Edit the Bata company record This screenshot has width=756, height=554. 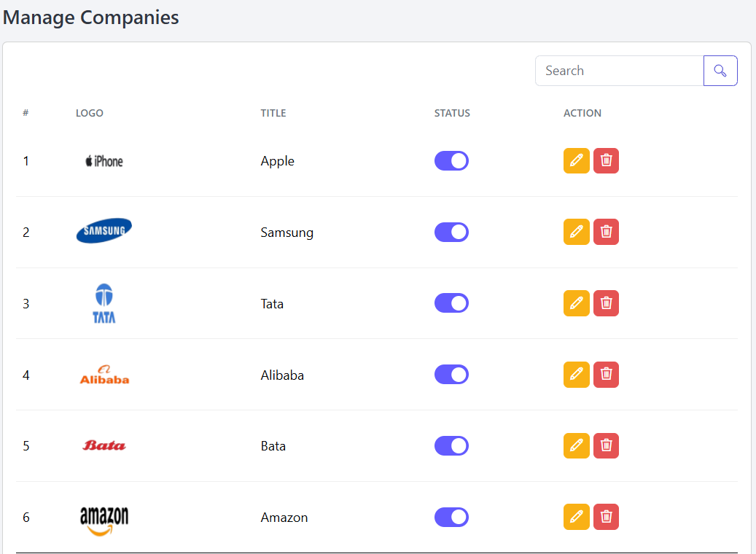(x=576, y=445)
